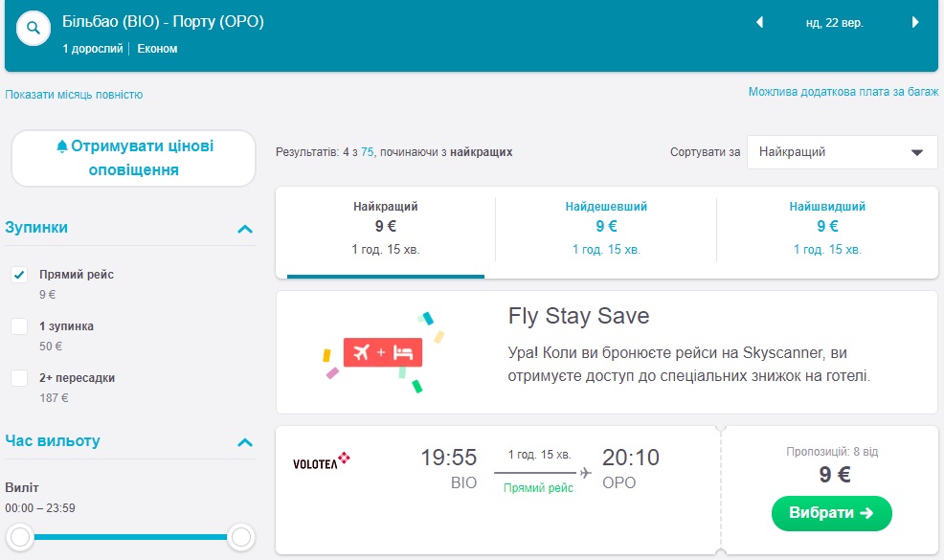The image size is (944, 560).
Task: Switch to Найшвидший tab
Action: pyautogui.click(x=826, y=227)
